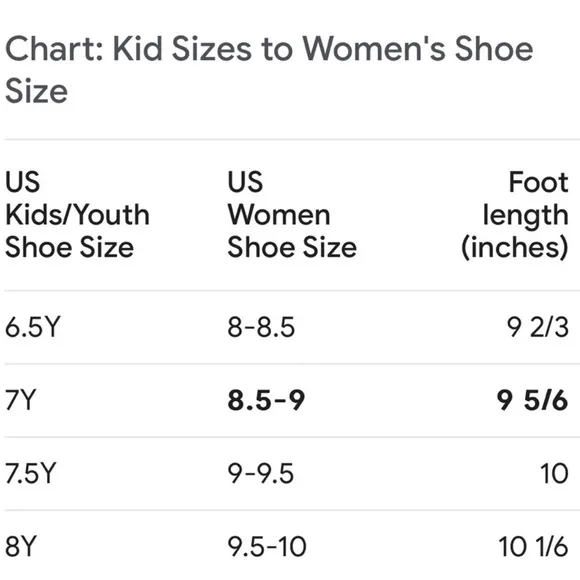
Task: Click the chart title 'Kid Sizes to Women's Shoe Size'
Action: click(269, 69)
